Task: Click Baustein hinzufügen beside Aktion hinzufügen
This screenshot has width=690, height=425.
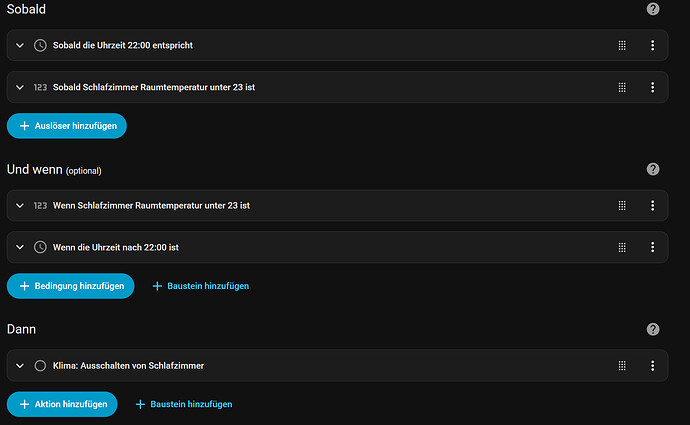Action: pos(184,404)
